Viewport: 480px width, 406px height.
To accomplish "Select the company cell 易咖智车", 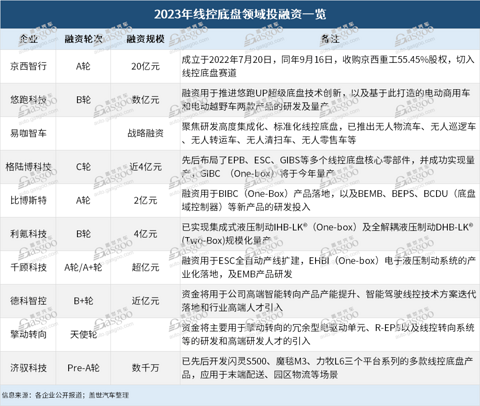I will 28,133.
